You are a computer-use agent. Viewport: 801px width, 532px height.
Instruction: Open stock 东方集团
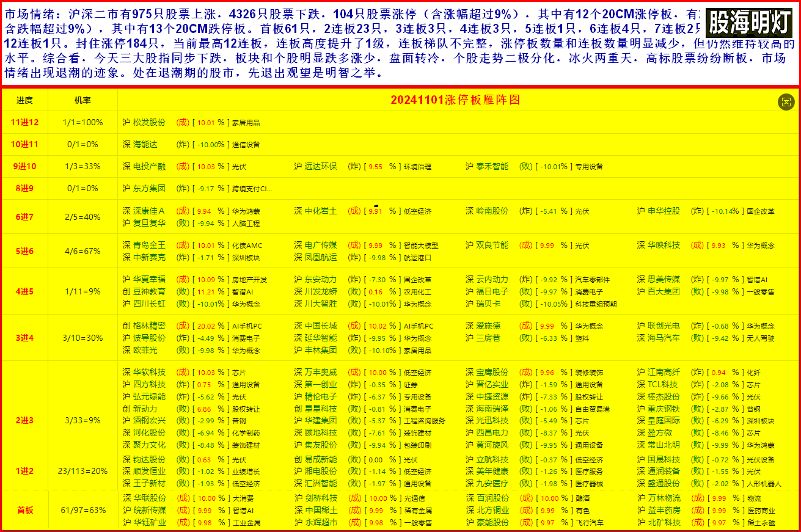(x=149, y=188)
